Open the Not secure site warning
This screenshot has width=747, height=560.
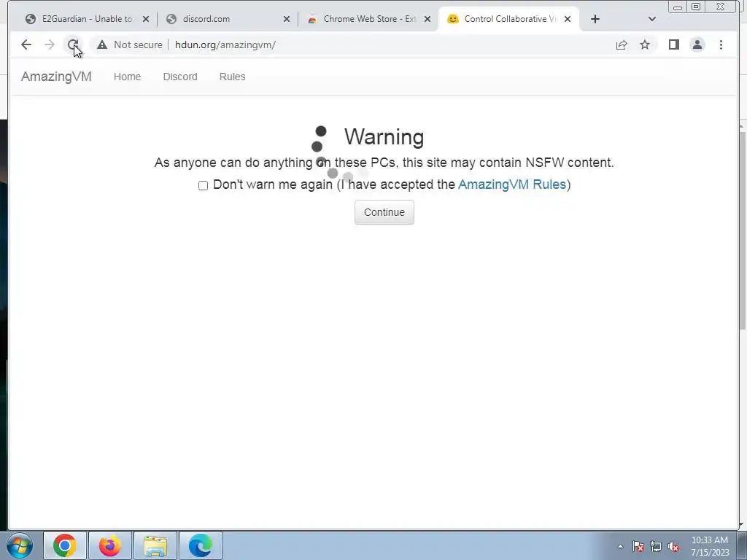point(130,44)
